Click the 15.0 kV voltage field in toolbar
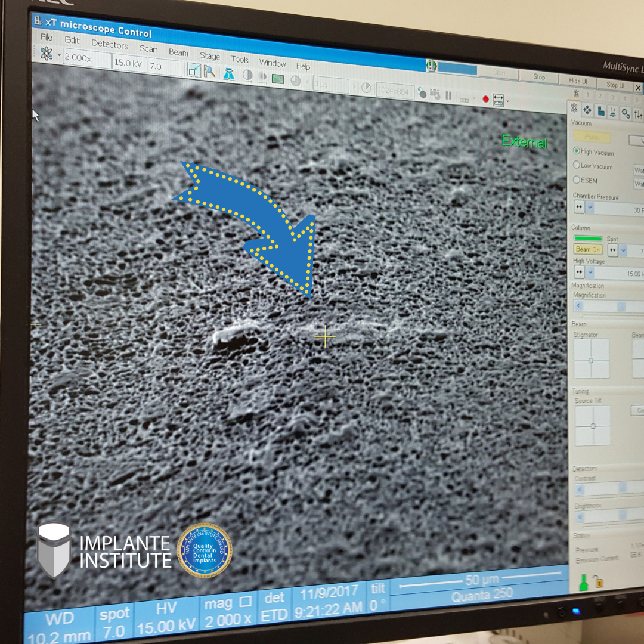 pyautogui.click(x=128, y=62)
